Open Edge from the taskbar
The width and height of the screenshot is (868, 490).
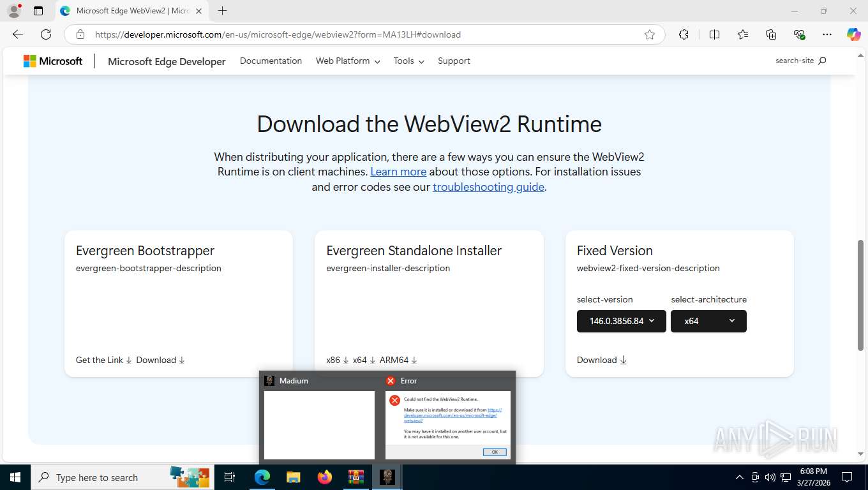click(x=262, y=477)
